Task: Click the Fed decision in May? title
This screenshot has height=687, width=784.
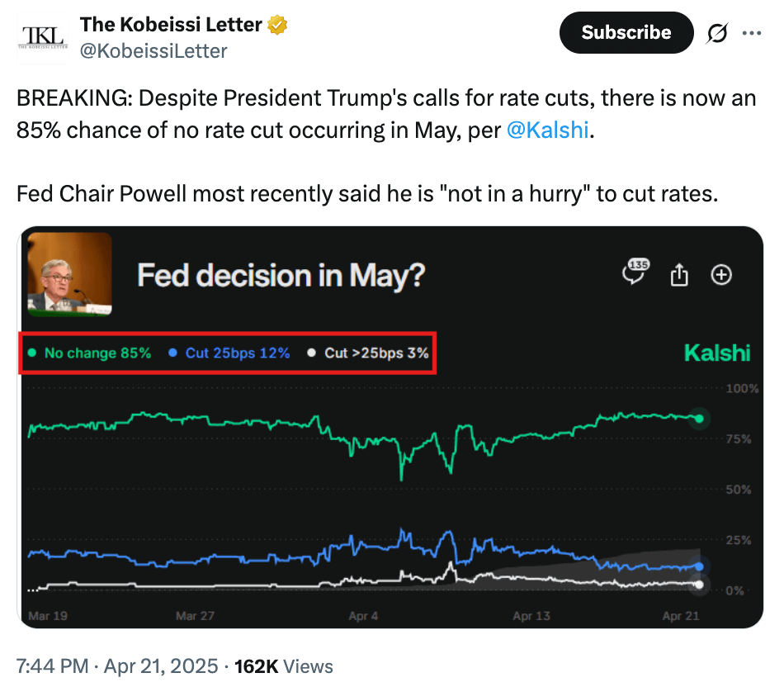Action: point(281,275)
